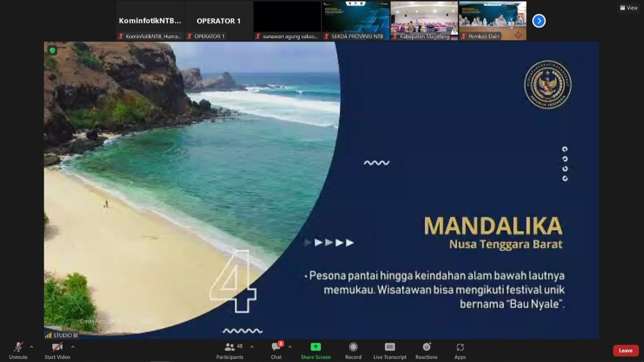This screenshot has width=644, height=362.
Task: Open audio options next to Unmute
Action: tap(31, 347)
